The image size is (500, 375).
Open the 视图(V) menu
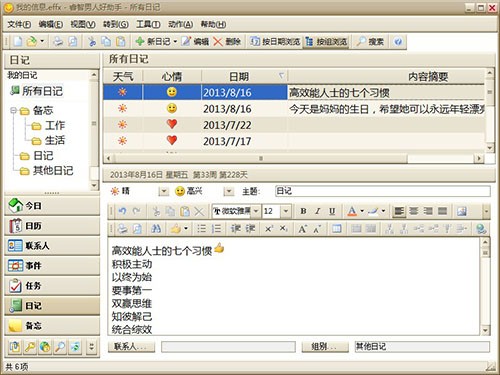[x=83, y=24]
